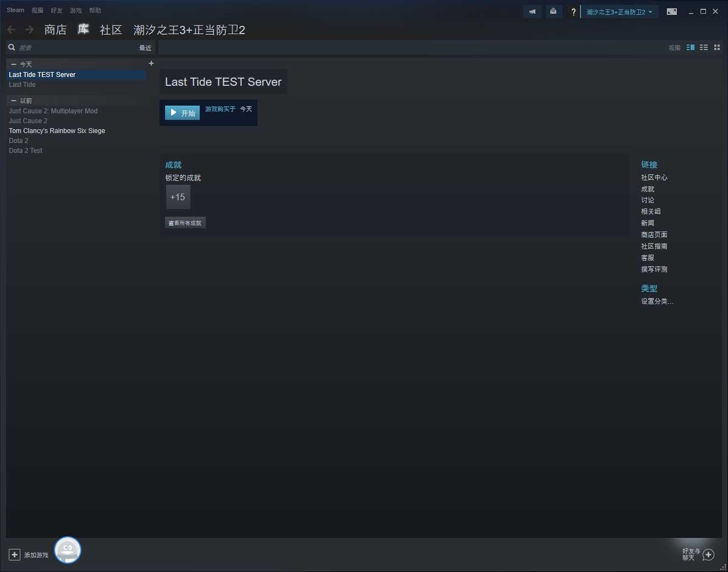This screenshot has height=572, width=728.
Task: Go to the 社区 tab
Action: tap(111, 30)
